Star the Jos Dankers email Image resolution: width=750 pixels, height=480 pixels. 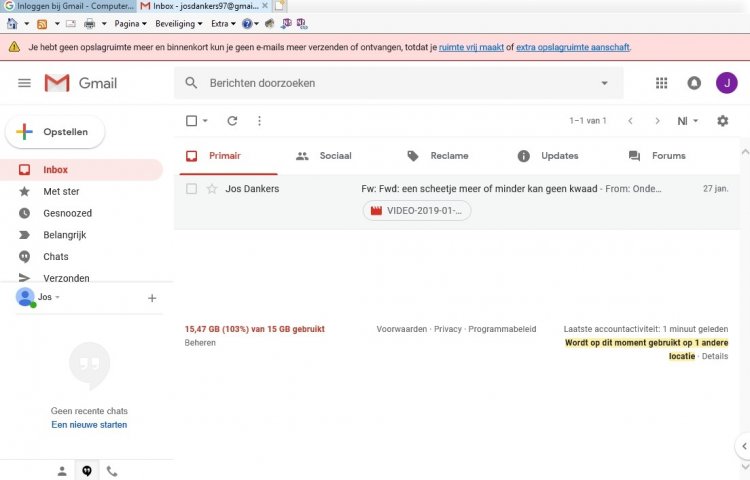212,189
